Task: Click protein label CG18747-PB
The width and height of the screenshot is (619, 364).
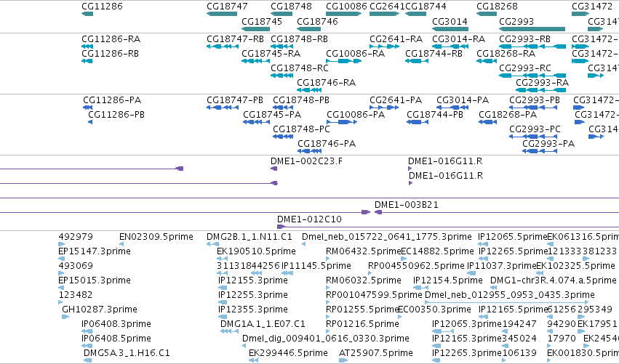Action: click(x=235, y=100)
